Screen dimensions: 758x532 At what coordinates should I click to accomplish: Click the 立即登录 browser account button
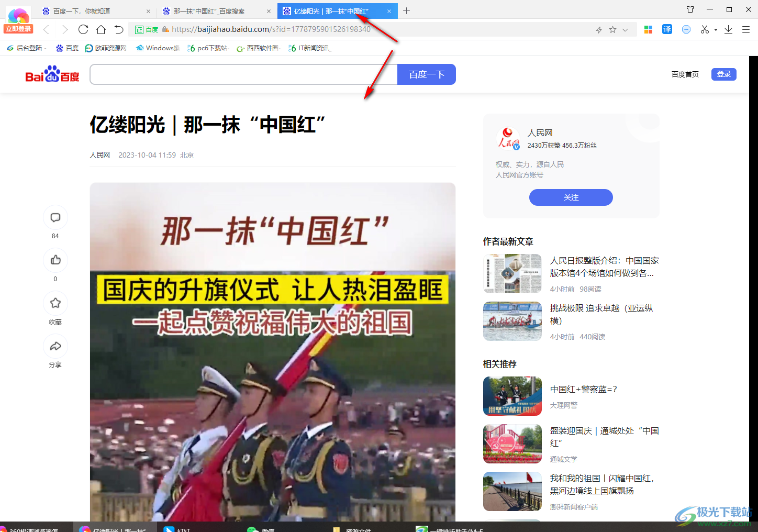click(x=18, y=29)
